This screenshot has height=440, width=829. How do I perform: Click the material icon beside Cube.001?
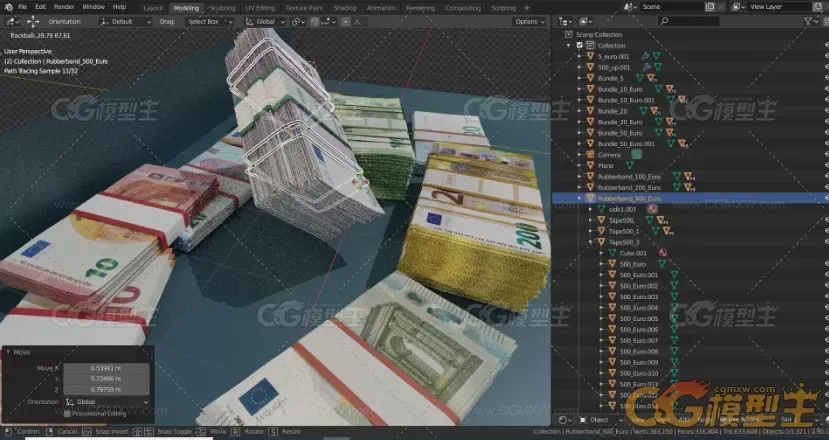[x=662, y=253]
